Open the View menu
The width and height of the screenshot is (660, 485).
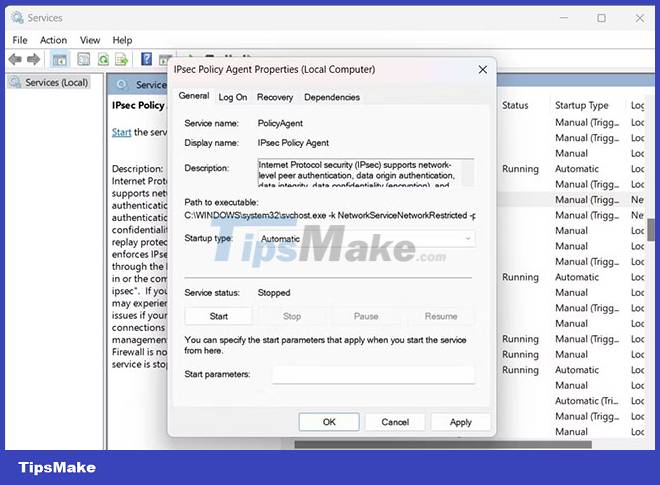tap(90, 40)
